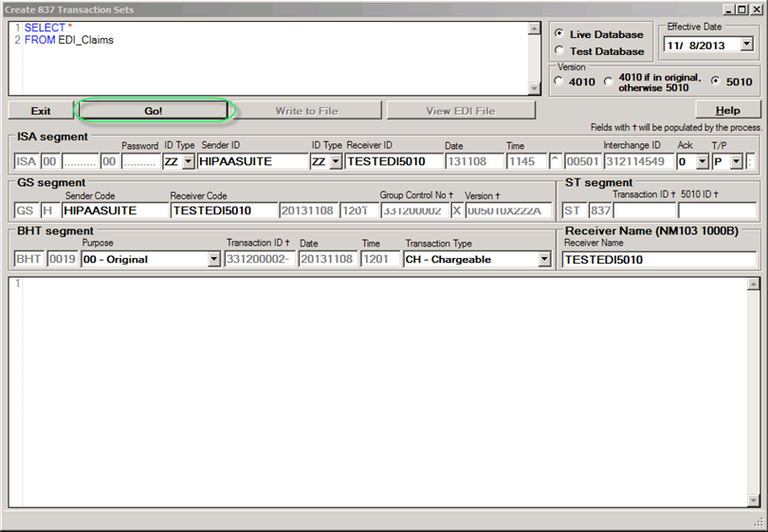Open the Help button
This screenshot has width=768, height=532.
pos(727,111)
